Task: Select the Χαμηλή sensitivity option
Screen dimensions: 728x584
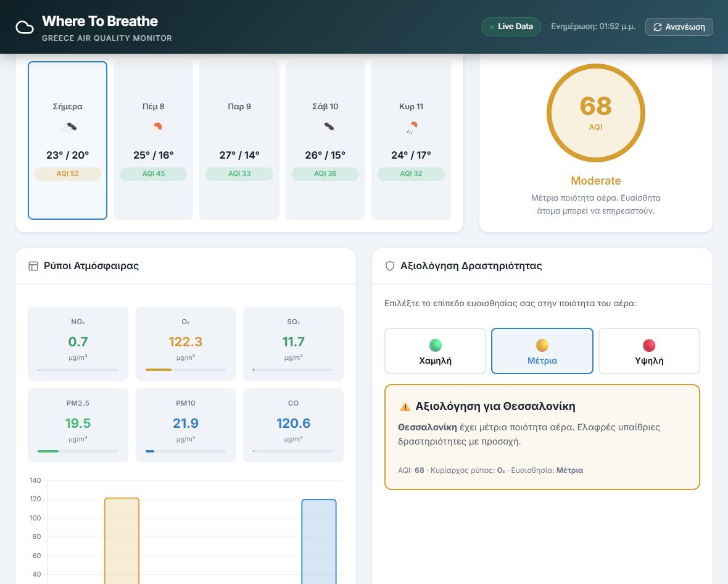Action: [435, 351]
